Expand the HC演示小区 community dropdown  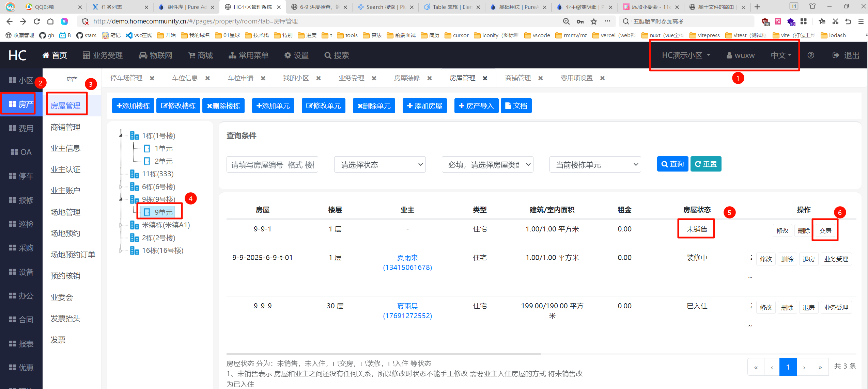click(x=686, y=55)
